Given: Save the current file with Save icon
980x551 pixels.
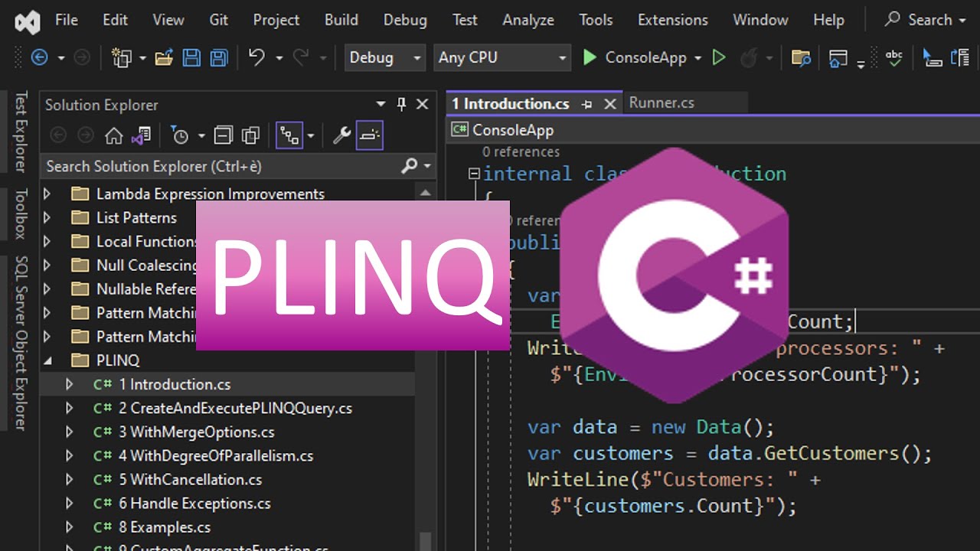Looking at the screenshot, I should (x=191, y=57).
